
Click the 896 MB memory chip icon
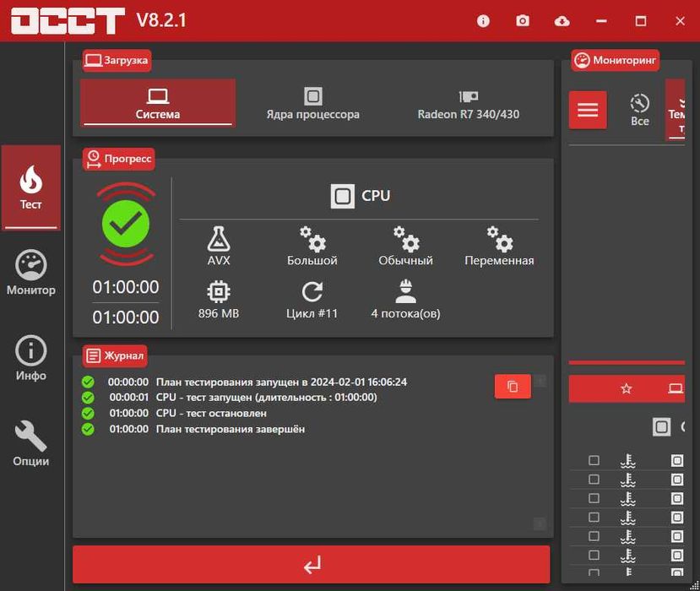pyautogui.click(x=219, y=292)
